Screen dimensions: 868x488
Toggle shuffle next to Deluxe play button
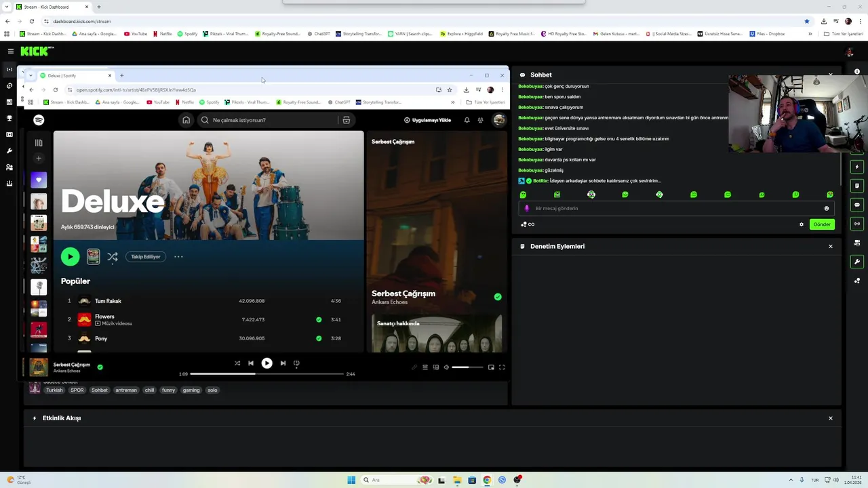tap(113, 257)
